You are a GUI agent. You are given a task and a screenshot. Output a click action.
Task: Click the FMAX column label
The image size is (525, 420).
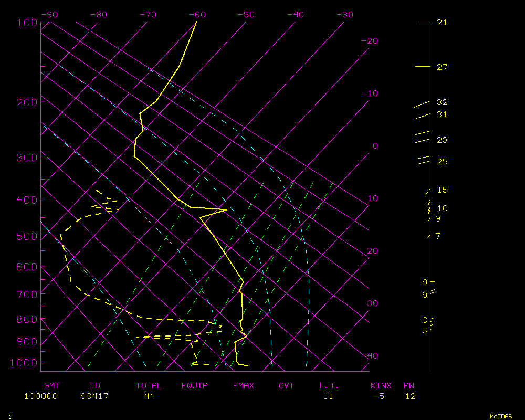(x=243, y=386)
